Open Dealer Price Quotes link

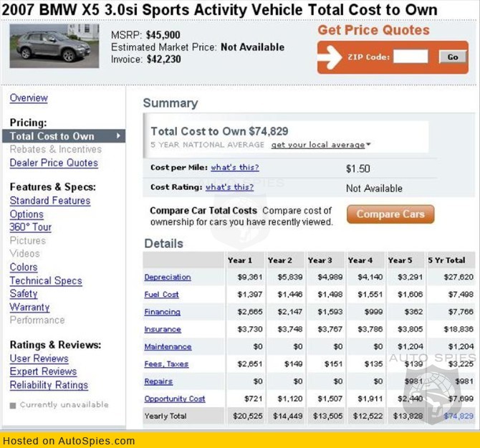click(54, 163)
